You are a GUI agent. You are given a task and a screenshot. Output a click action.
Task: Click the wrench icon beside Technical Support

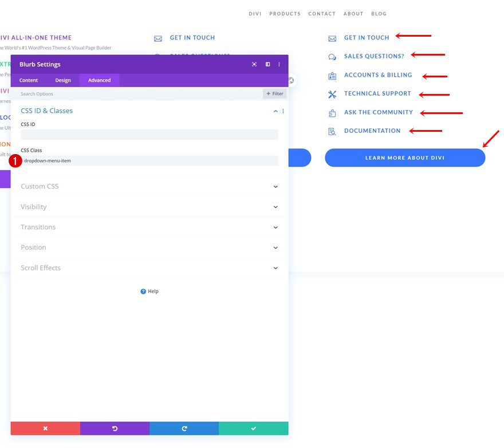332,94
